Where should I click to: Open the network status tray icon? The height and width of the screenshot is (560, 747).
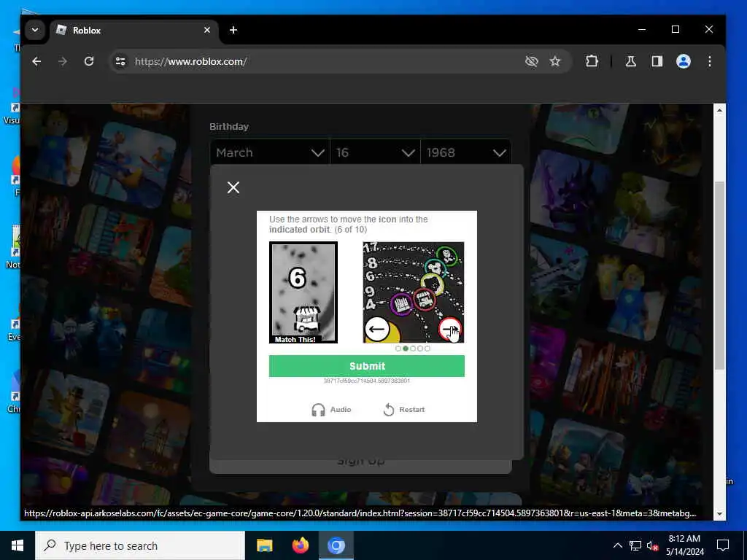pyautogui.click(x=635, y=545)
